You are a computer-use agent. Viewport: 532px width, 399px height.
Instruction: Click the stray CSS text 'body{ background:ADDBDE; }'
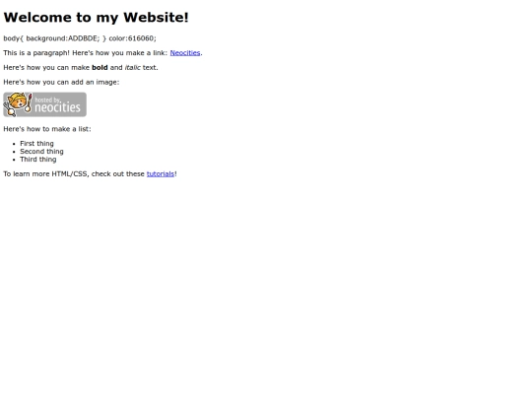pyautogui.click(x=54, y=38)
